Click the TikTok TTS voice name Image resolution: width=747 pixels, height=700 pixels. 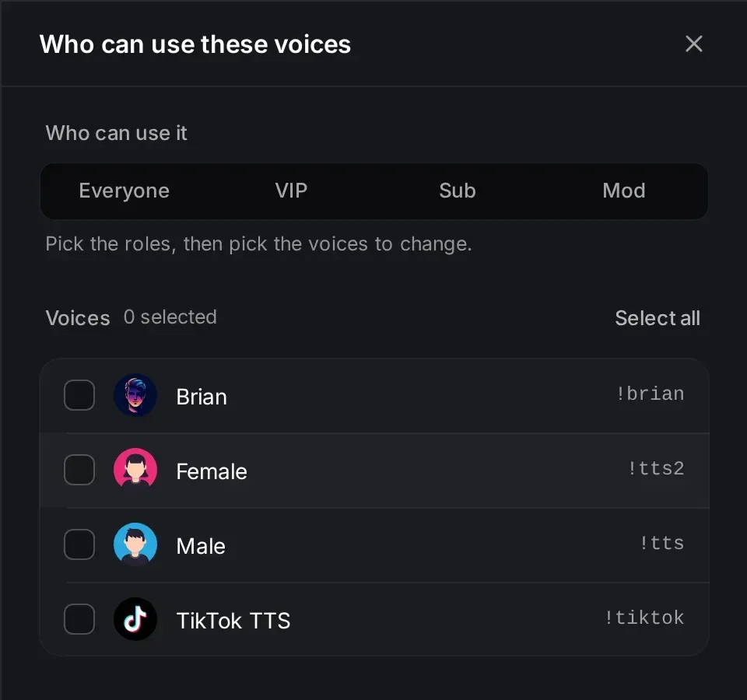tap(233, 621)
